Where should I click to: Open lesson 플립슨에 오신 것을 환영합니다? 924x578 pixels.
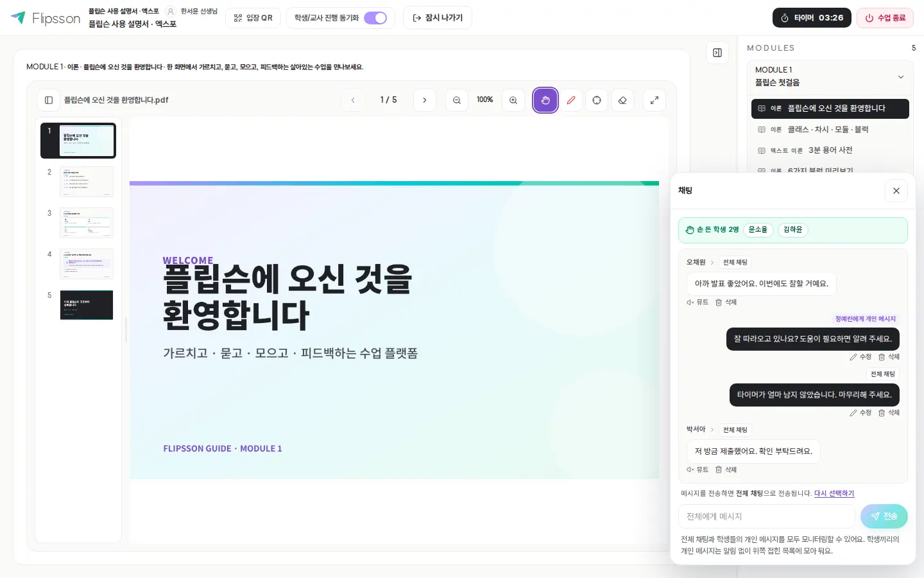(x=830, y=109)
